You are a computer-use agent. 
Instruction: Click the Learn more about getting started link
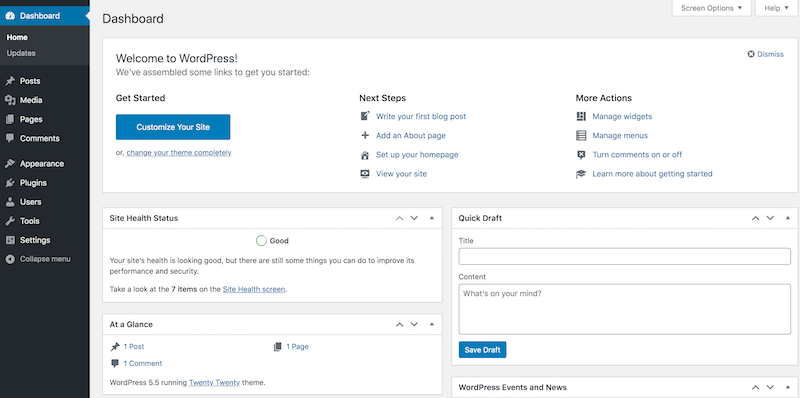point(652,173)
